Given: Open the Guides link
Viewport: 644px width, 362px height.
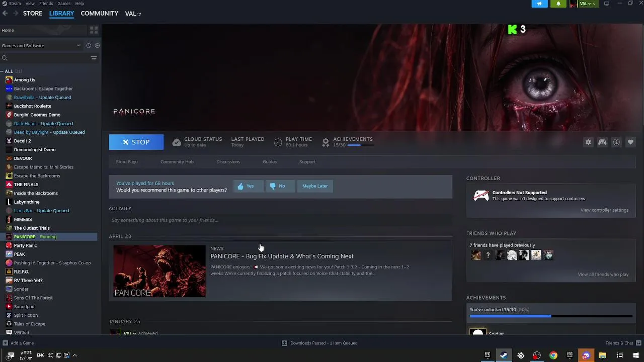Looking at the screenshot, I should (270, 162).
